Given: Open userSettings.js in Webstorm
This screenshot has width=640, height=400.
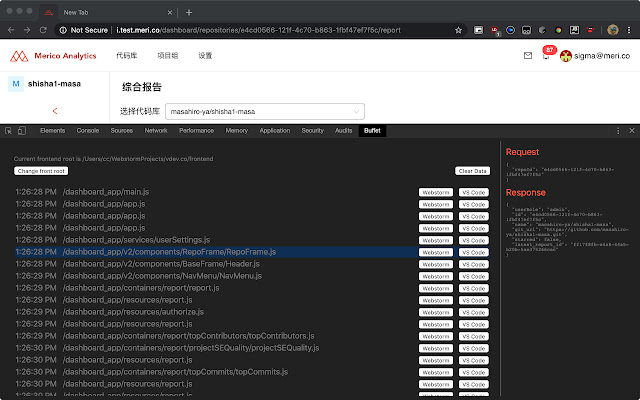Looking at the screenshot, I should (436, 240).
